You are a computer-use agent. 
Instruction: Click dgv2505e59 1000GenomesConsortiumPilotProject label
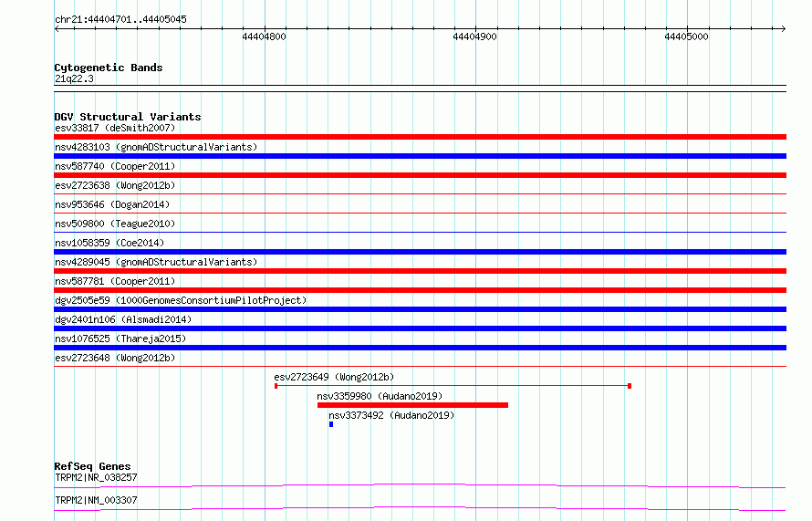coord(181,300)
